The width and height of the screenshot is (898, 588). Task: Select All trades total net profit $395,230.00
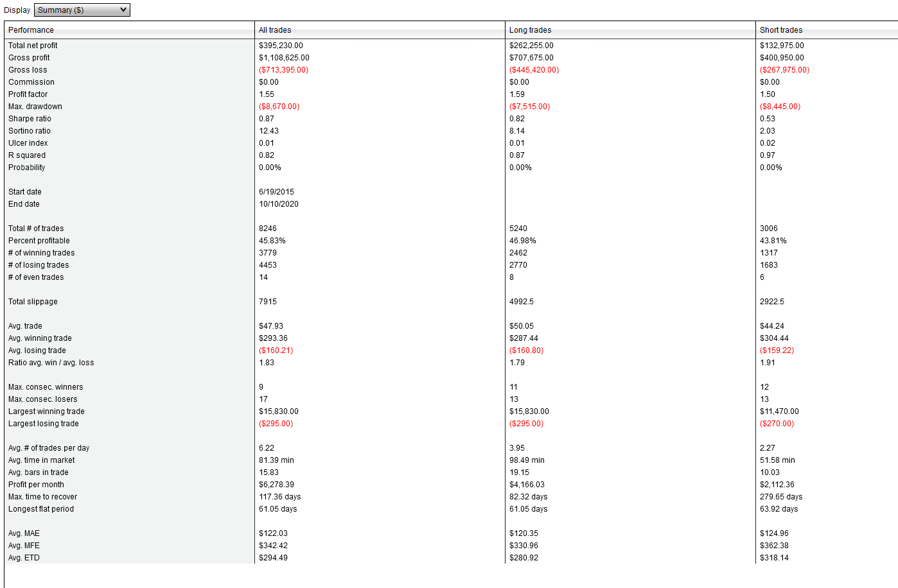[281, 46]
